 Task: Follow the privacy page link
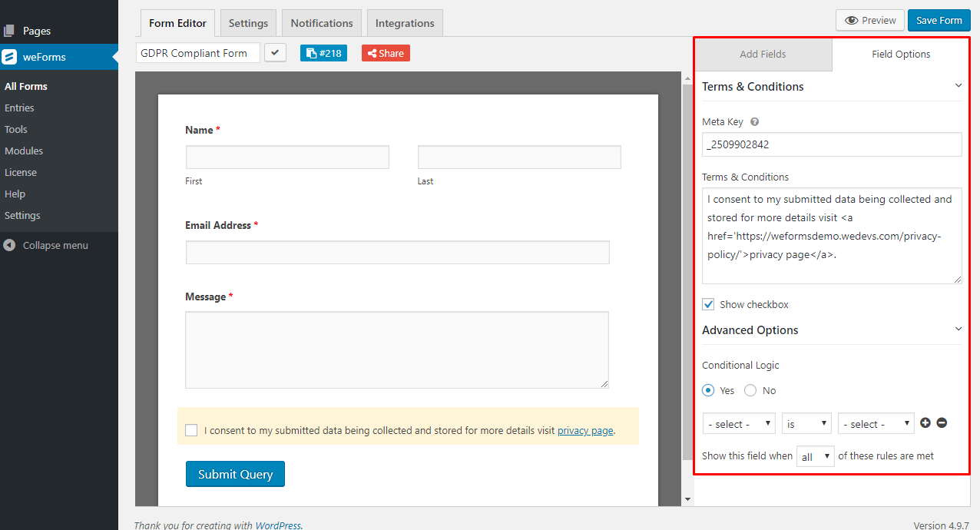pos(585,431)
